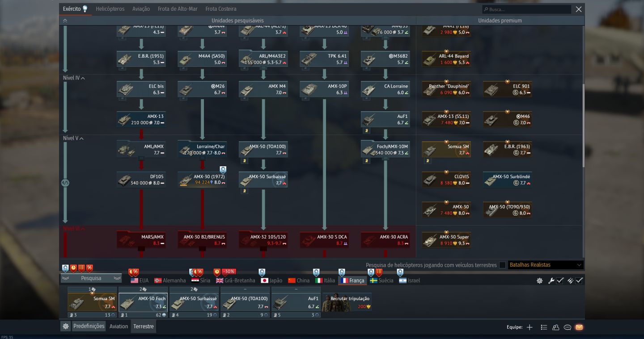Select the Aviation preset button
Screen dimensions: 644x339
click(119, 326)
